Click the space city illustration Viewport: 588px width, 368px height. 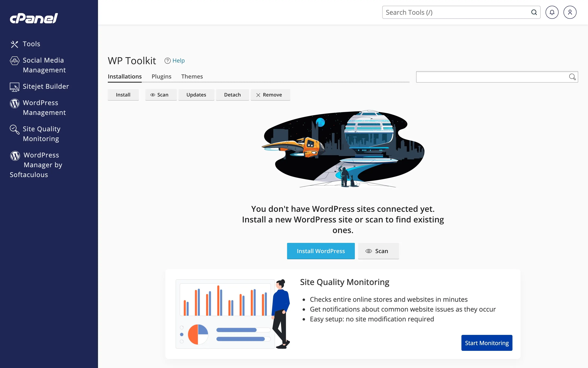coord(343,149)
